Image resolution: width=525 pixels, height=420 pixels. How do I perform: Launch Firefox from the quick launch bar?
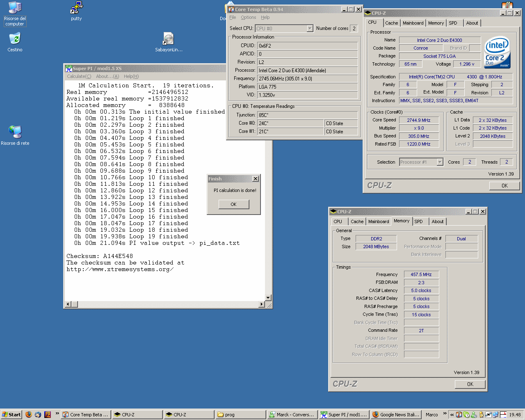tap(29, 415)
